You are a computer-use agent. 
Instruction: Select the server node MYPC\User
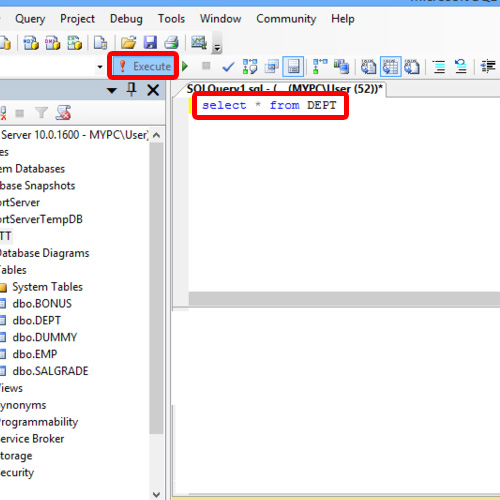pos(74,135)
